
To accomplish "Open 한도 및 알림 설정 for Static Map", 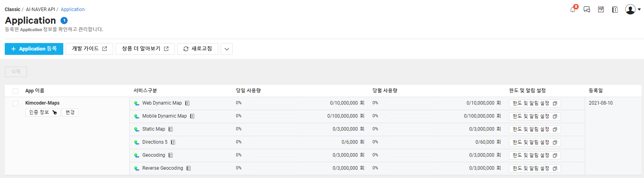I will pos(535,129).
